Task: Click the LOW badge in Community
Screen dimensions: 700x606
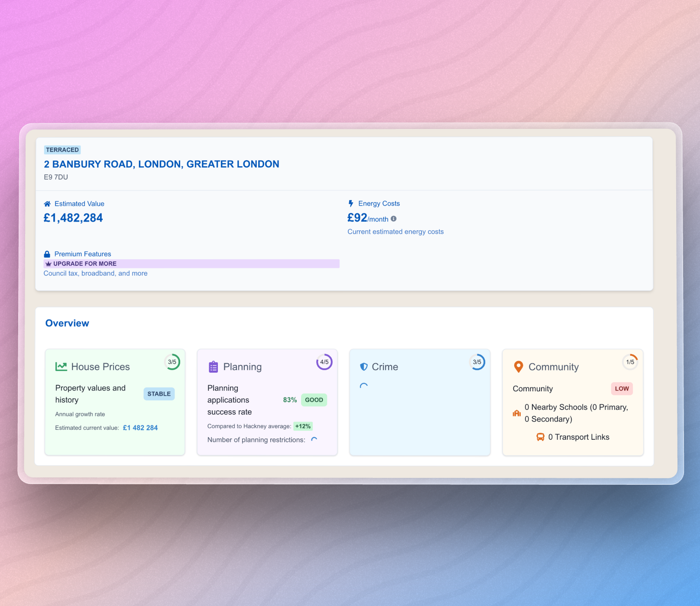Action: (622, 389)
